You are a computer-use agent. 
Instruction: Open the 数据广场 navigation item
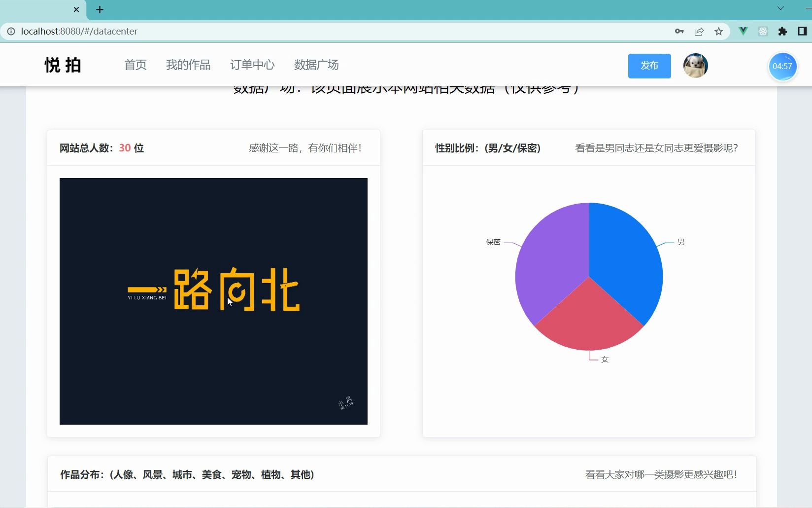coord(316,65)
